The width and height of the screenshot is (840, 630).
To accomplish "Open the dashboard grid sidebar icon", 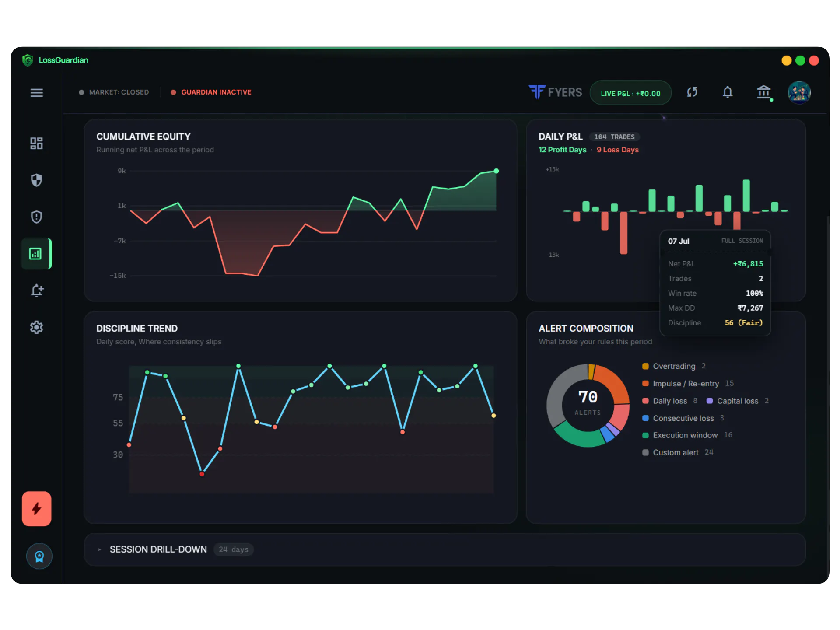I will pyautogui.click(x=36, y=143).
